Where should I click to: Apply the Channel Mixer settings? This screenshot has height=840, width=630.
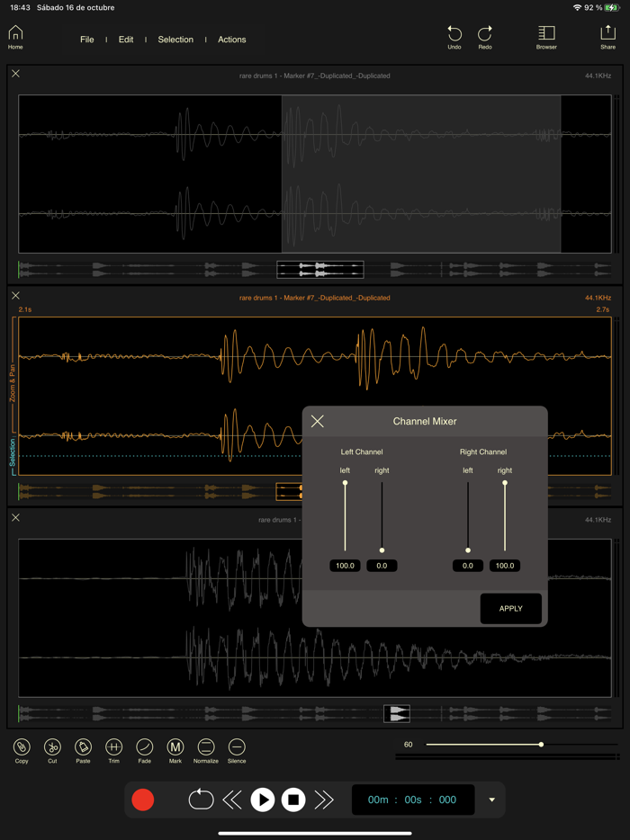511,609
